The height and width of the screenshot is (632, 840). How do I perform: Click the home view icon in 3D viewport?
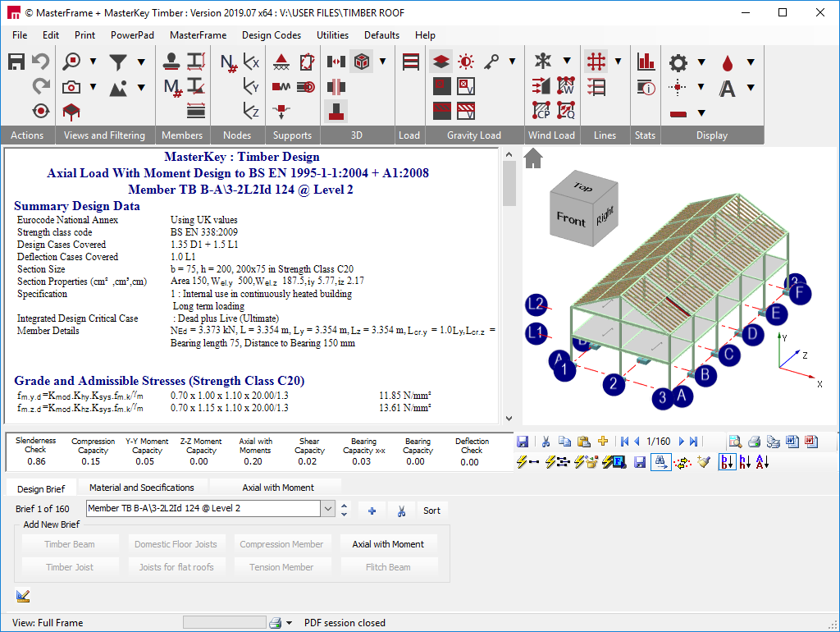pyautogui.click(x=533, y=158)
